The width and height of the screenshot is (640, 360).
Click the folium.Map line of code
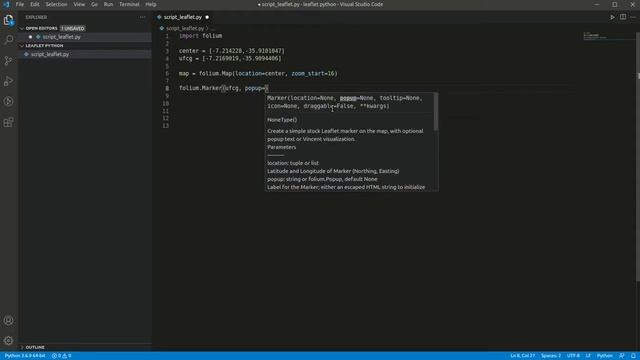click(x=258, y=73)
